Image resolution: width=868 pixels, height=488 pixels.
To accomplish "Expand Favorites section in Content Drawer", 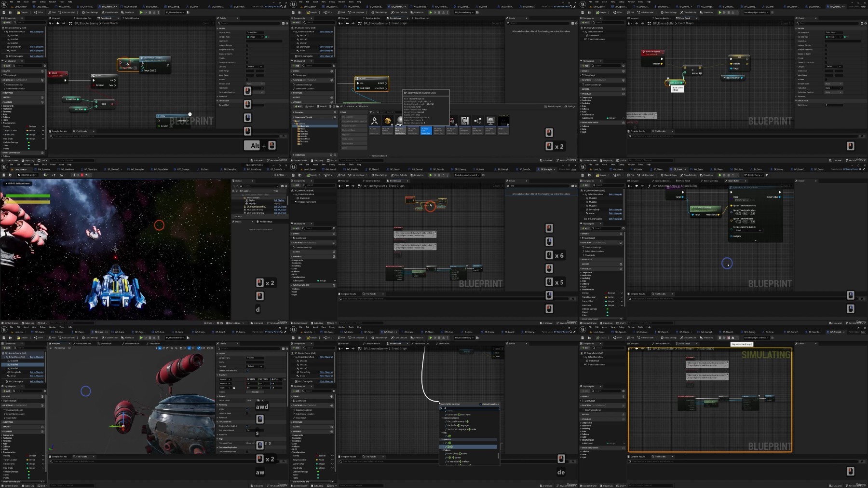I will point(294,112).
